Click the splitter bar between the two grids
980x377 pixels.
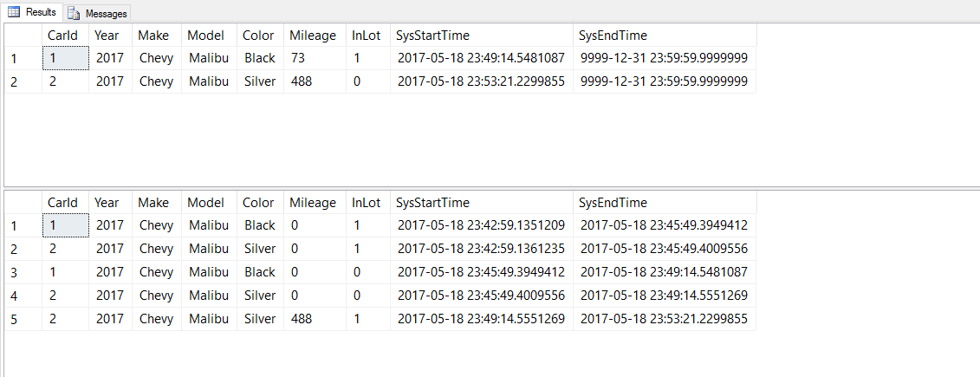(490, 186)
